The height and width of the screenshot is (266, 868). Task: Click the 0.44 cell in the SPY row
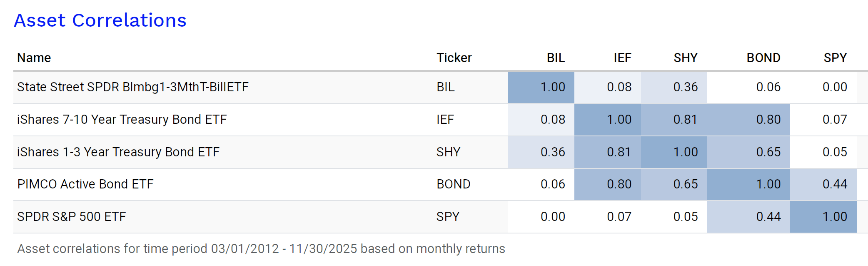point(768,216)
